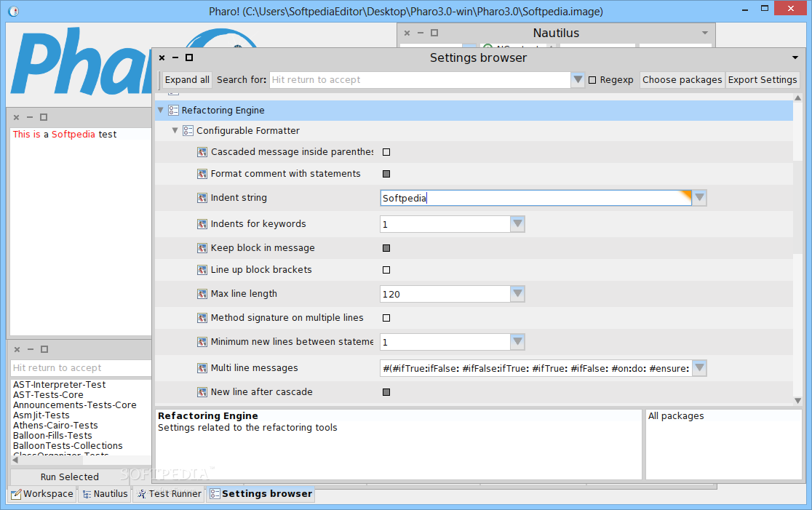The width and height of the screenshot is (812, 510).
Task: Click icon beside Line up block brackets
Action: pos(202,270)
